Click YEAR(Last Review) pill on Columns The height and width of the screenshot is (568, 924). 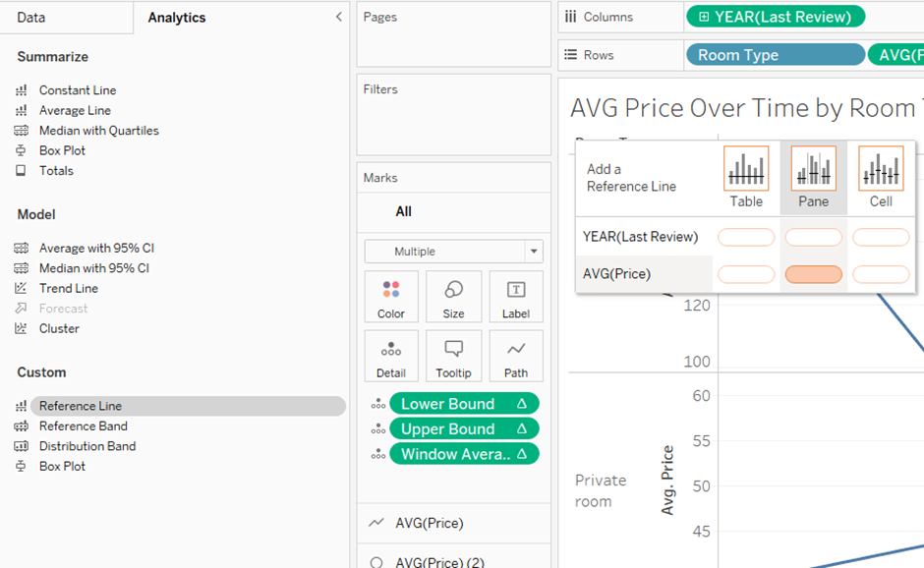[x=776, y=17]
